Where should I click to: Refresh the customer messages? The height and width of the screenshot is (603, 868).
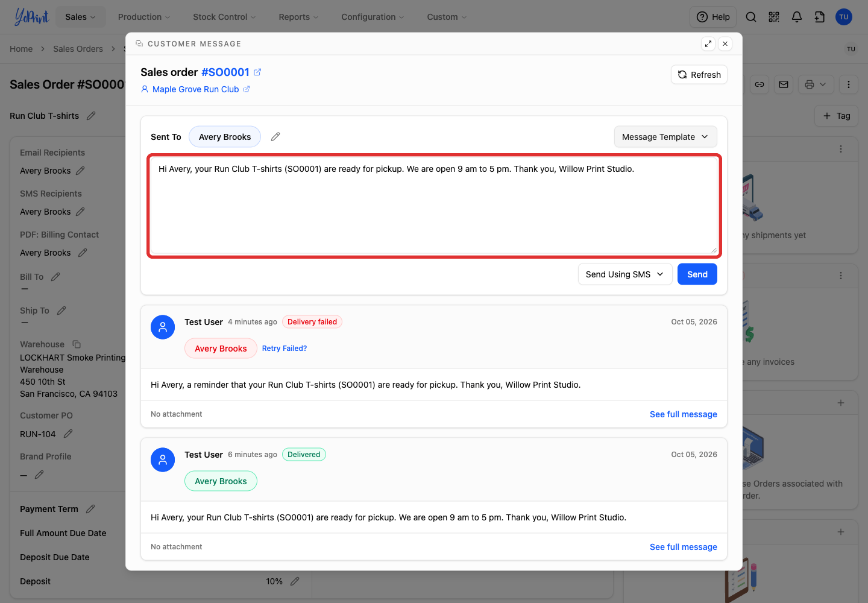(x=699, y=75)
